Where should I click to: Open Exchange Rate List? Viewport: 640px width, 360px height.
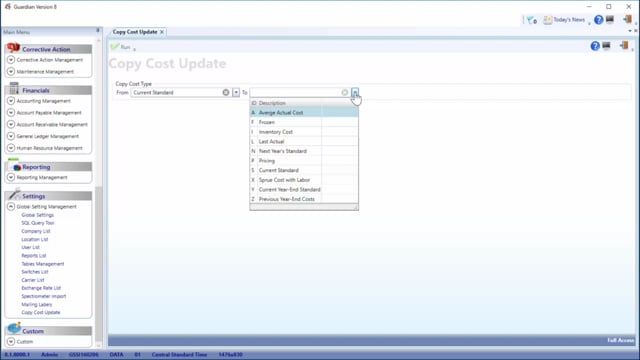pos(41,288)
